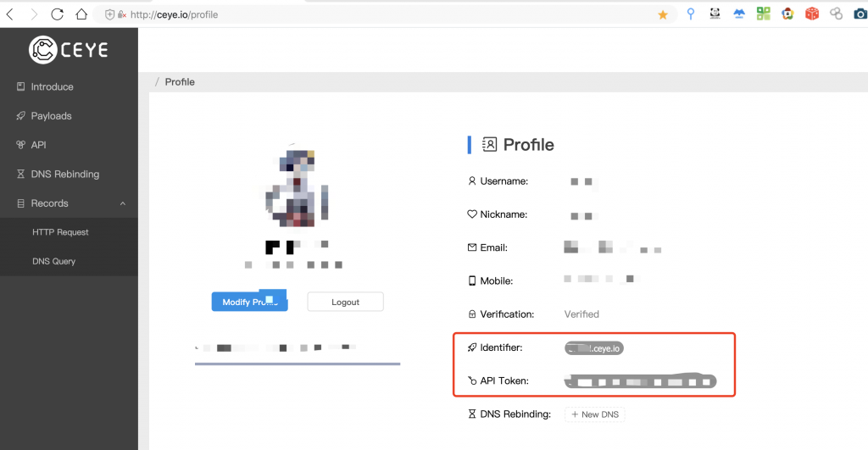Click the Logout button
This screenshot has height=450, width=868.
tap(346, 302)
